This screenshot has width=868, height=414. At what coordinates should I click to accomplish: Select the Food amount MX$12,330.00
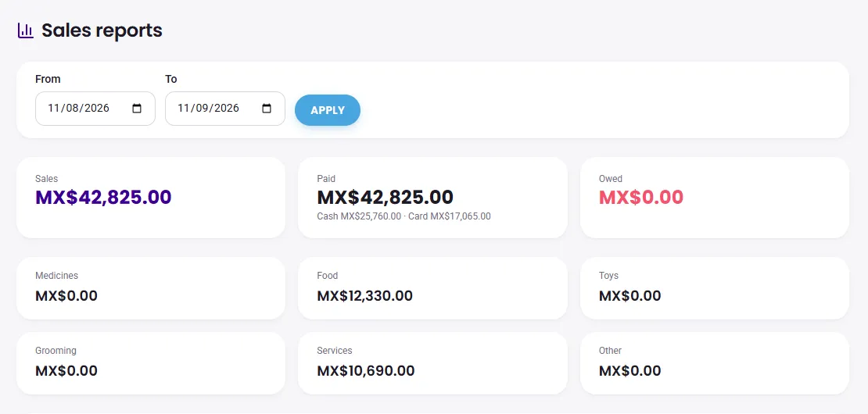click(365, 296)
